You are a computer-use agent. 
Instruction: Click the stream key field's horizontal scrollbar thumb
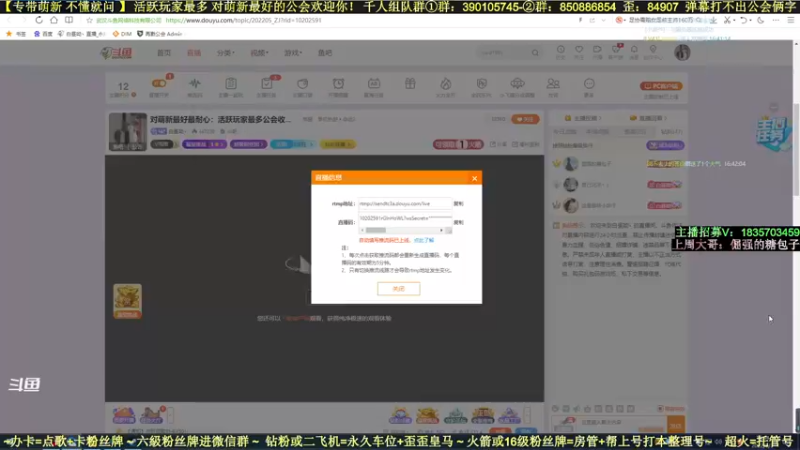376,231
